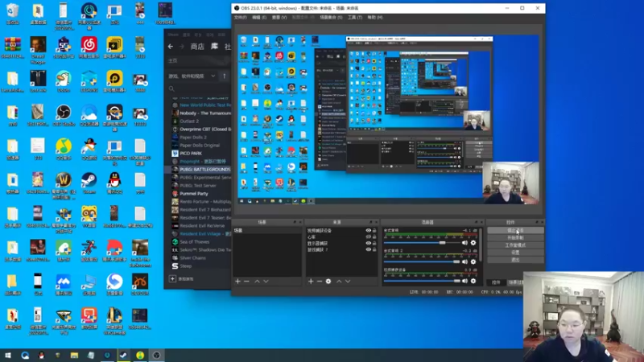Click 停止推流 button in OBS controls

tap(515, 231)
